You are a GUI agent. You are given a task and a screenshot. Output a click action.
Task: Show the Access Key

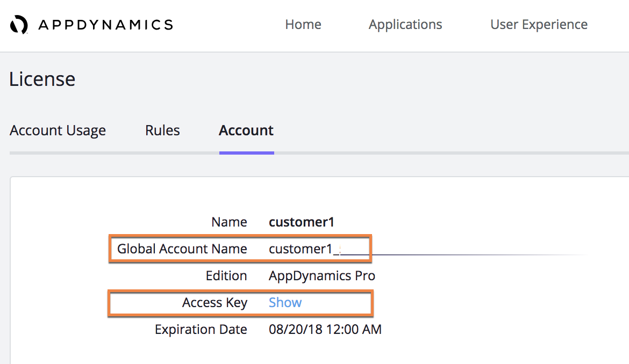pyautogui.click(x=285, y=302)
